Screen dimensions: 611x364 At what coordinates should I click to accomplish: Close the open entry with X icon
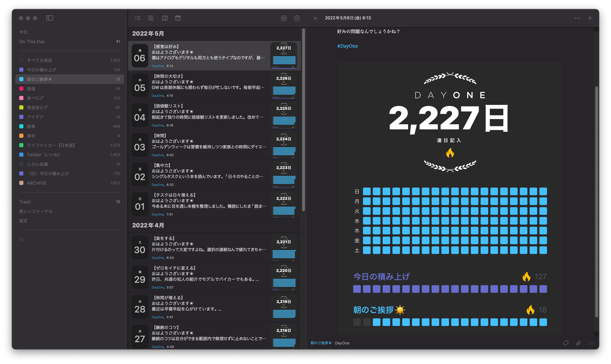tap(316, 18)
